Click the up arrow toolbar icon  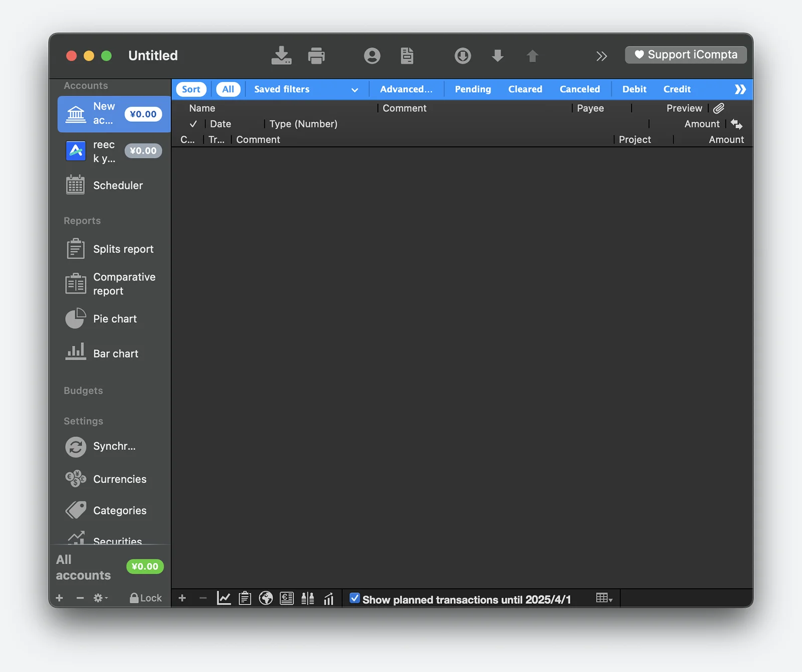pos(532,55)
